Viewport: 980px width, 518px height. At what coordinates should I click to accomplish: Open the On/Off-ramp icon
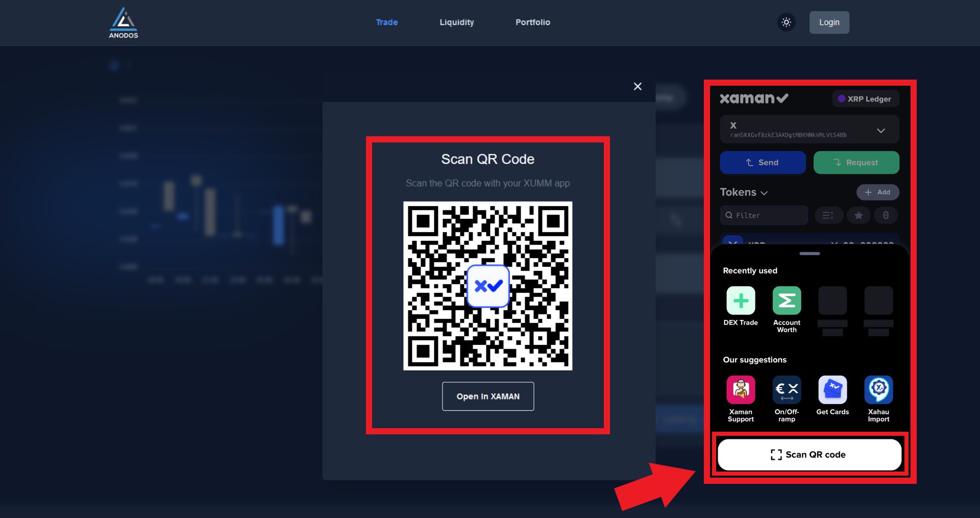point(787,390)
